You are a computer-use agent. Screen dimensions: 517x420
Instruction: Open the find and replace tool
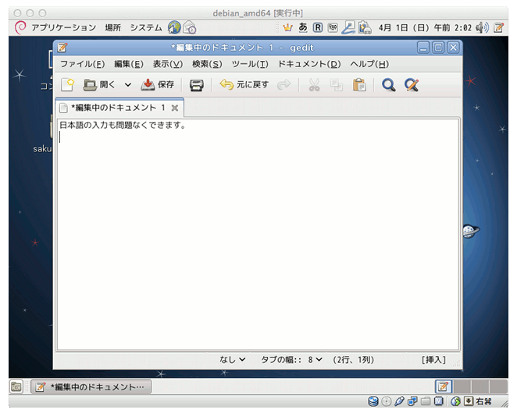click(412, 85)
